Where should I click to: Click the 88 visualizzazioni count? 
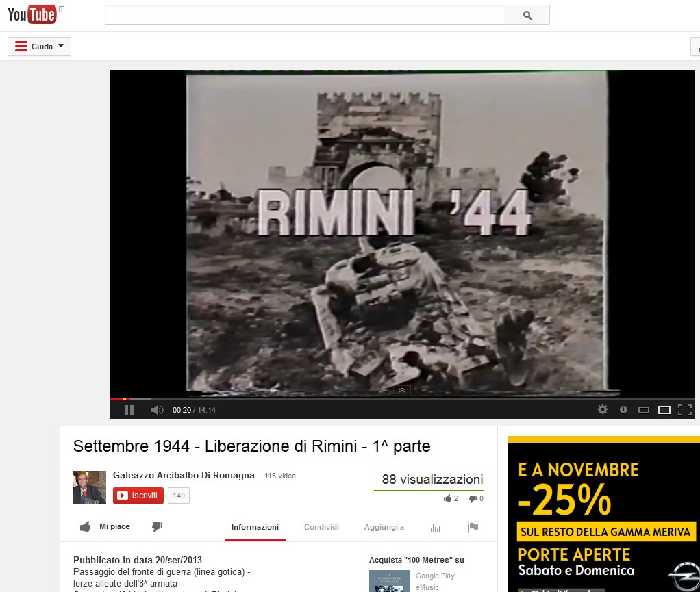click(x=432, y=480)
